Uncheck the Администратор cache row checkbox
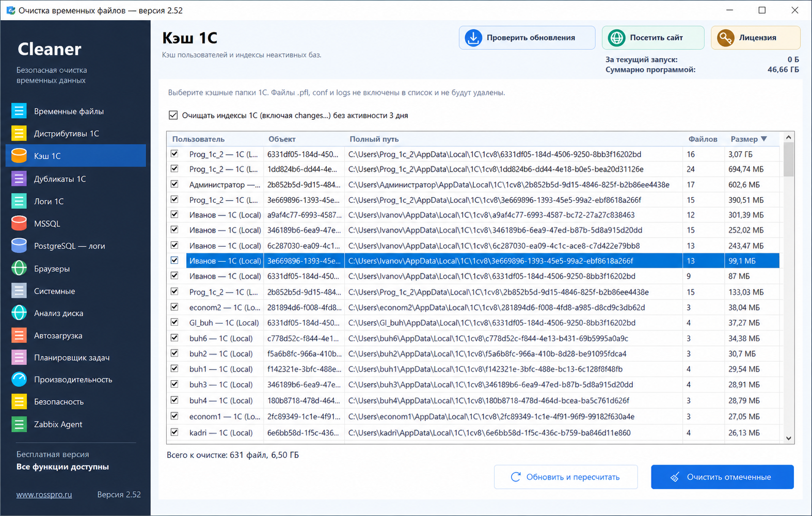This screenshot has width=812, height=516. 174,184
